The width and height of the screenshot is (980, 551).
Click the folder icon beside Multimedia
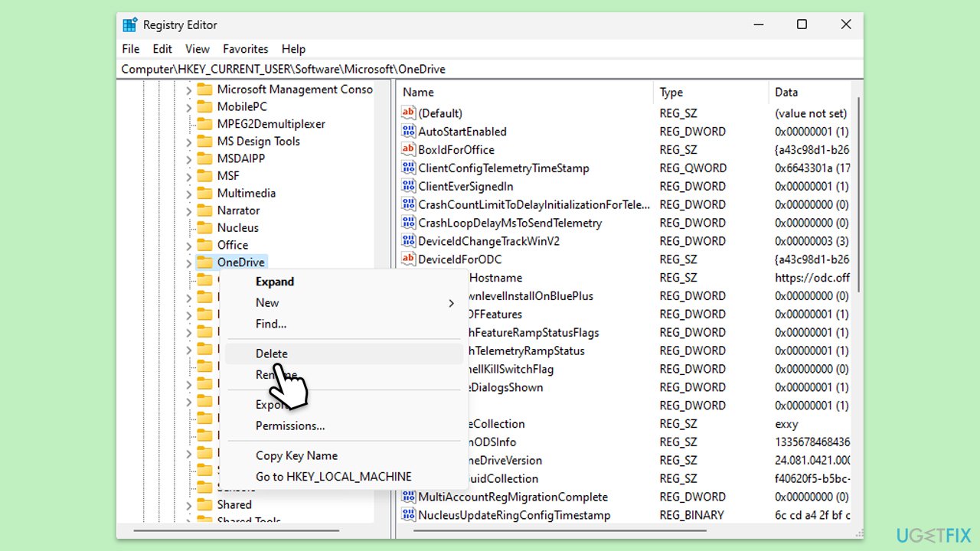204,193
